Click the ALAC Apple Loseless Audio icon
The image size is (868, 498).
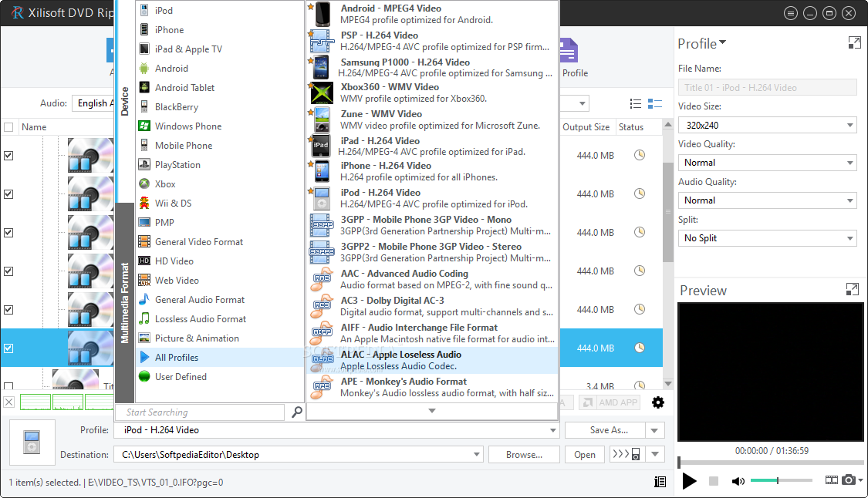coord(321,360)
